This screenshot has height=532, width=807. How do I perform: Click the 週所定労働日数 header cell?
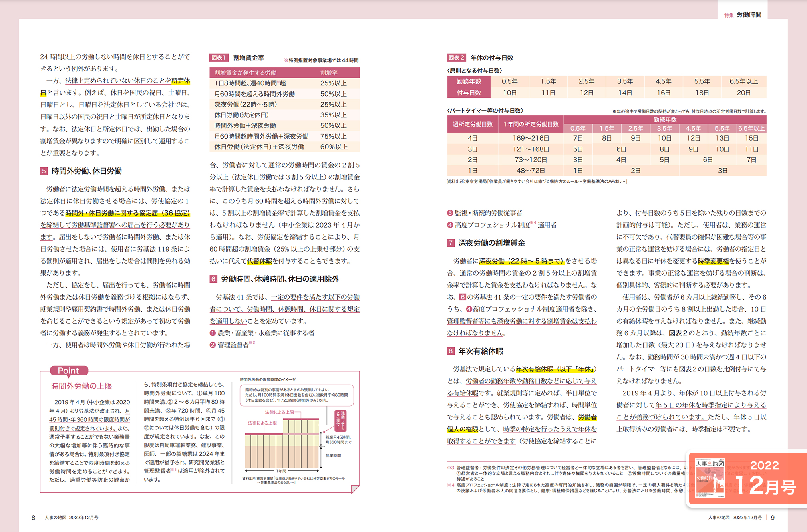[x=472, y=124]
